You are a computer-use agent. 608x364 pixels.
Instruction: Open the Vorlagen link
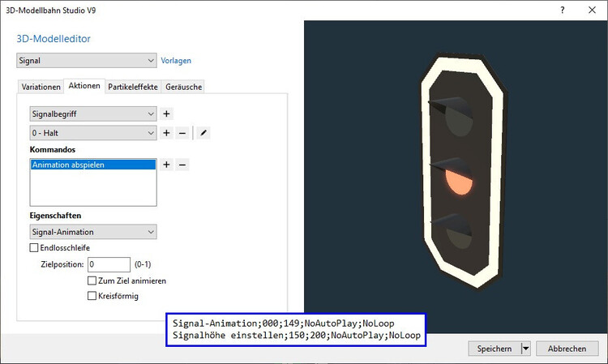176,60
